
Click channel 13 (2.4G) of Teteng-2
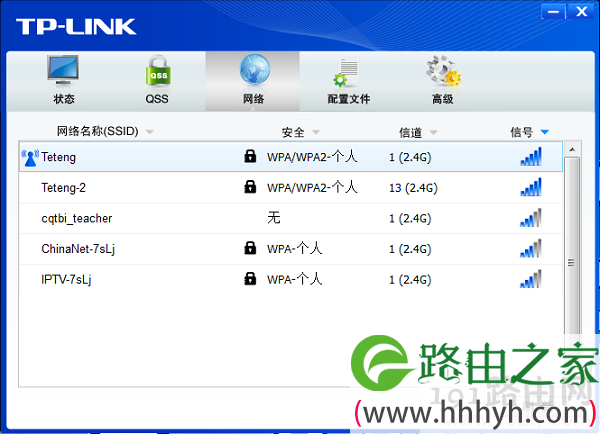point(413,188)
